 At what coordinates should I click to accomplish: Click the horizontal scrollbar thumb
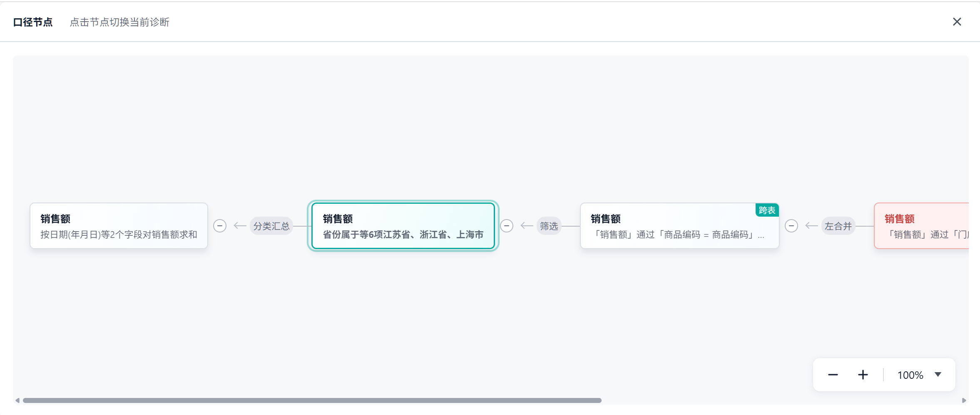(x=312, y=400)
